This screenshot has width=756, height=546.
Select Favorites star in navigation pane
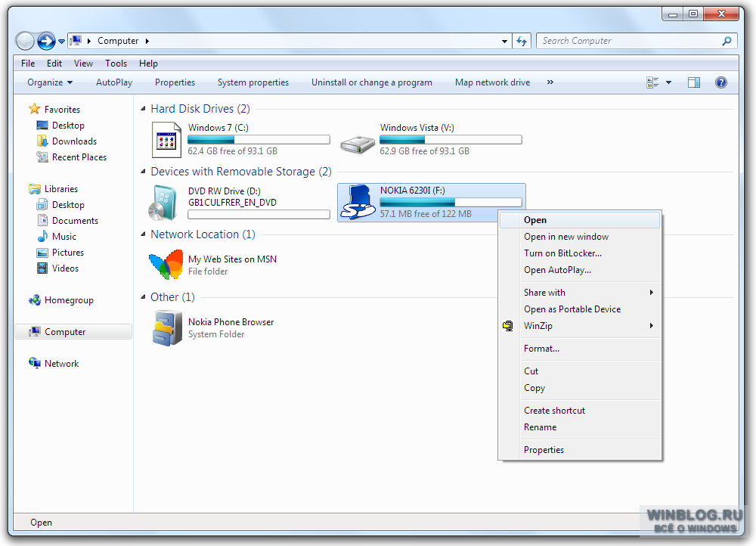(x=34, y=109)
